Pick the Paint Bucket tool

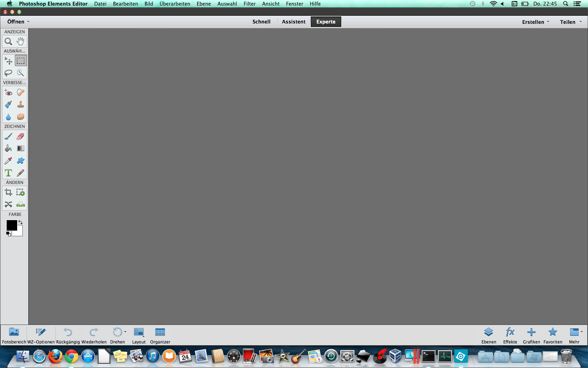point(8,149)
